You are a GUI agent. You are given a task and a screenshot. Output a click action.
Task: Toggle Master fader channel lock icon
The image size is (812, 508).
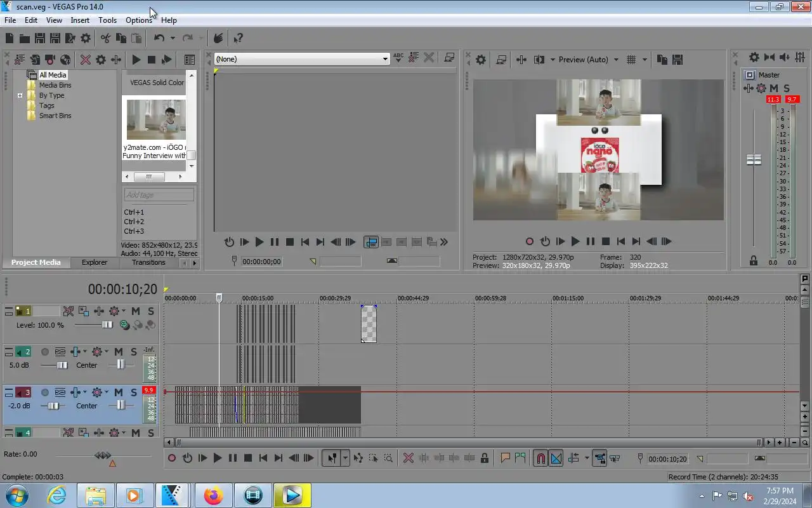(x=754, y=260)
